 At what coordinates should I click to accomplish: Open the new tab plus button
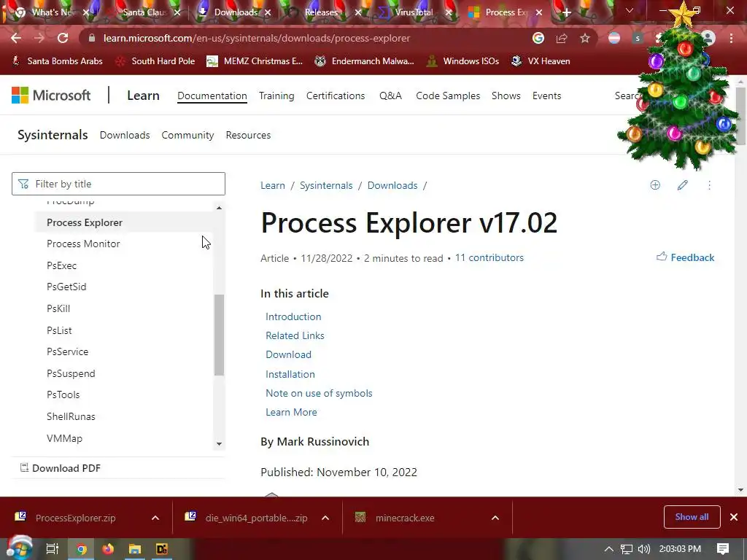tap(566, 12)
